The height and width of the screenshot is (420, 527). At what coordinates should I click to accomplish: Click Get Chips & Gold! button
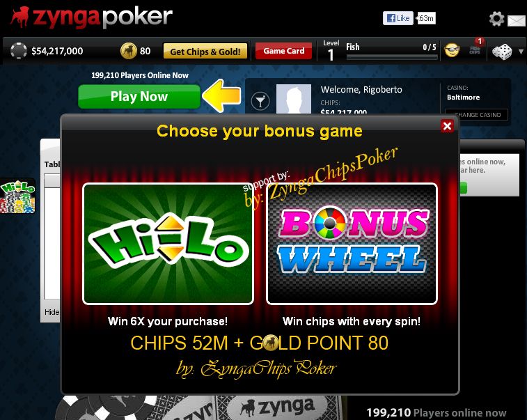pyautogui.click(x=205, y=52)
